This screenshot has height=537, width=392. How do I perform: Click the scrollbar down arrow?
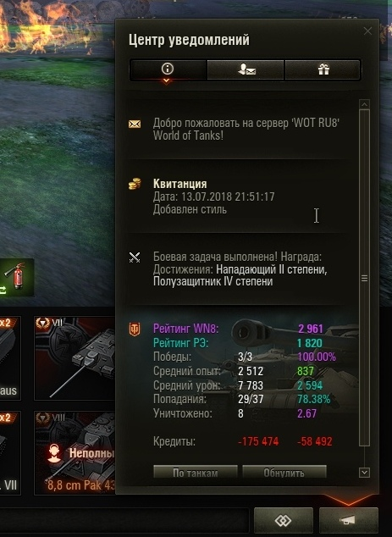click(x=365, y=473)
